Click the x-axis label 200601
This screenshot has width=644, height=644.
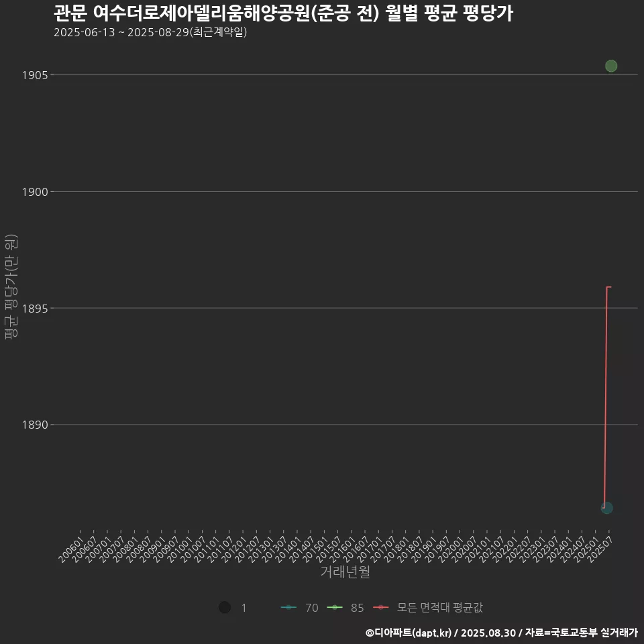pyautogui.click(x=72, y=549)
